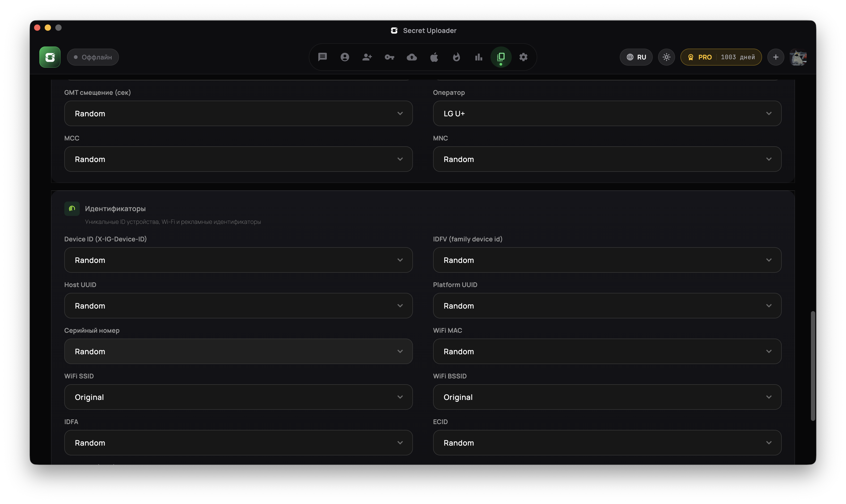Image resolution: width=846 pixels, height=504 pixels.
Task: Click the PRO 1003 дней badge
Action: click(x=721, y=57)
